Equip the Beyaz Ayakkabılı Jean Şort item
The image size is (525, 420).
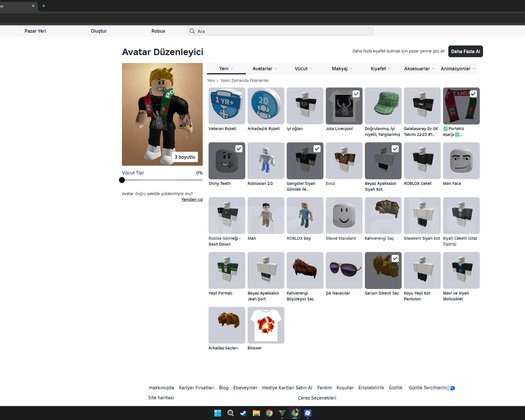click(266, 270)
